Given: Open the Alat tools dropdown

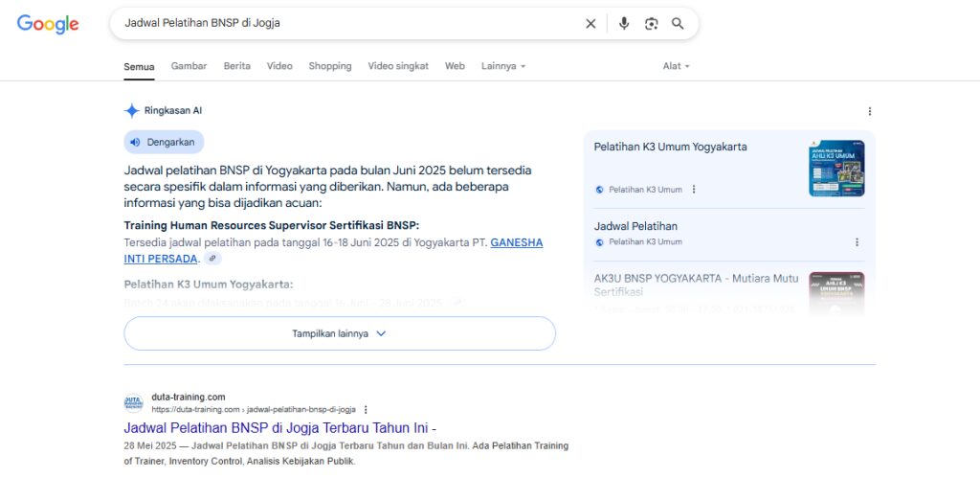Looking at the screenshot, I should [x=677, y=66].
